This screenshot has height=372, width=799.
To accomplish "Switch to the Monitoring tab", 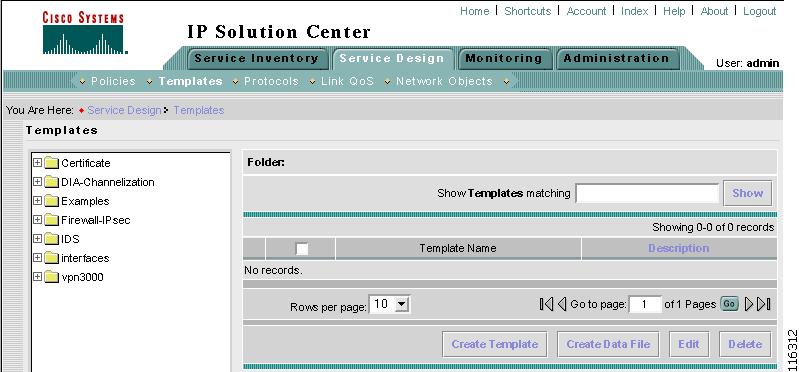I will point(504,59).
